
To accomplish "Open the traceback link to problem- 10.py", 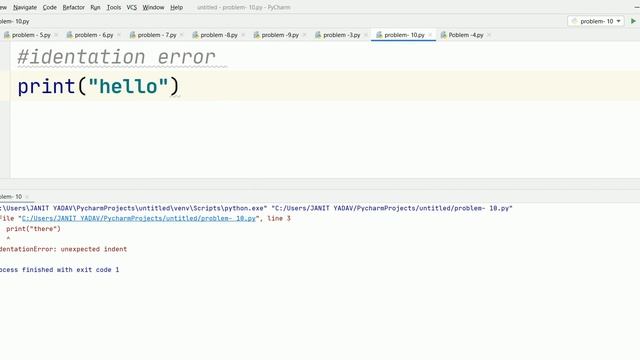I will pyautogui.click(x=139, y=219).
